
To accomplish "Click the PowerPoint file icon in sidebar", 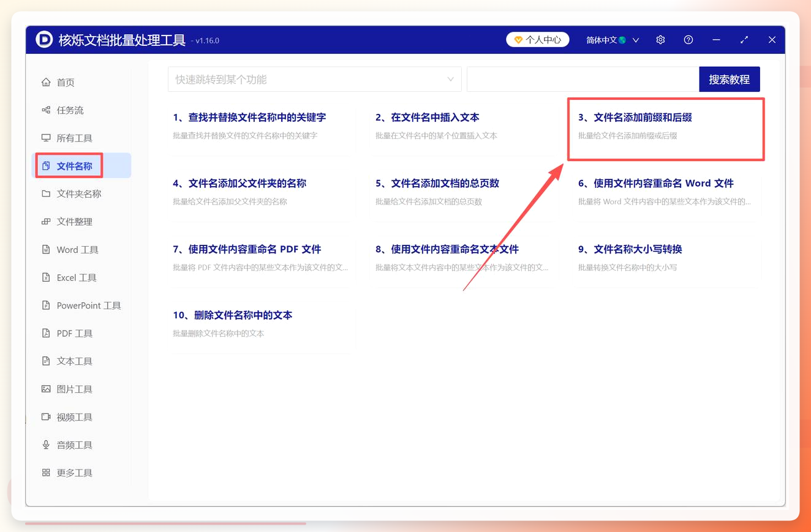I will click(x=46, y=305).
